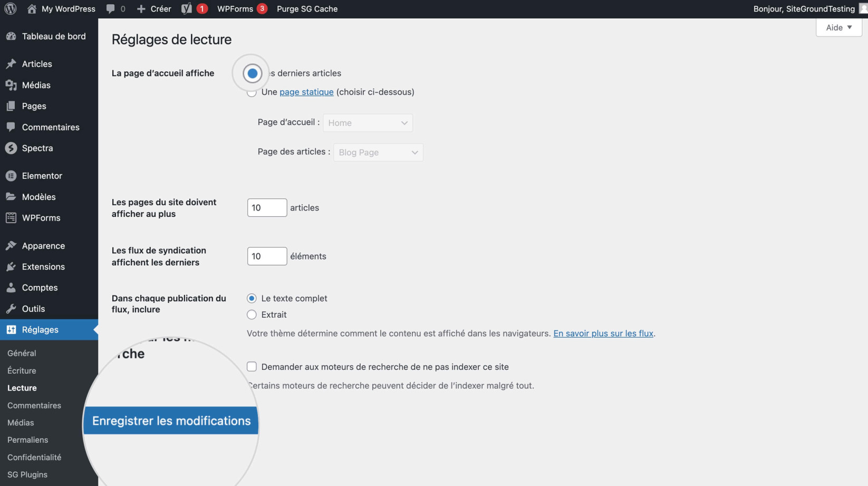The width and height of the screenshot is (868, 486).
Task: Click the WPForms icon in sidebar
Action: pos(11,218)
